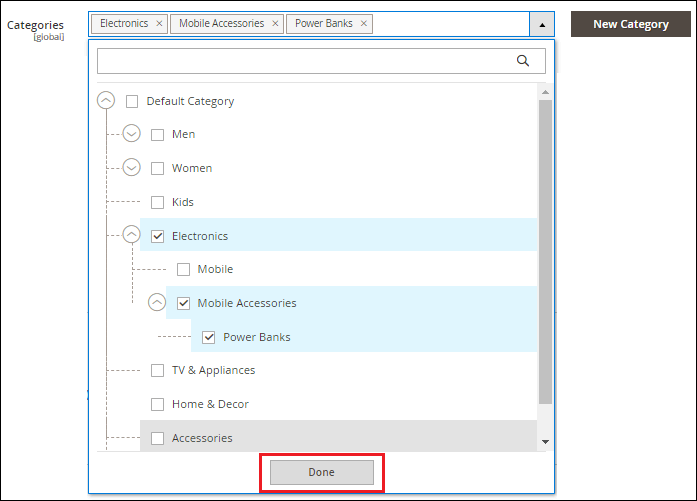Image resolution: width=697 pixels, height=501 pixels.
Task: Click the category list scrollbar thumb
Action: pos(545,252)
